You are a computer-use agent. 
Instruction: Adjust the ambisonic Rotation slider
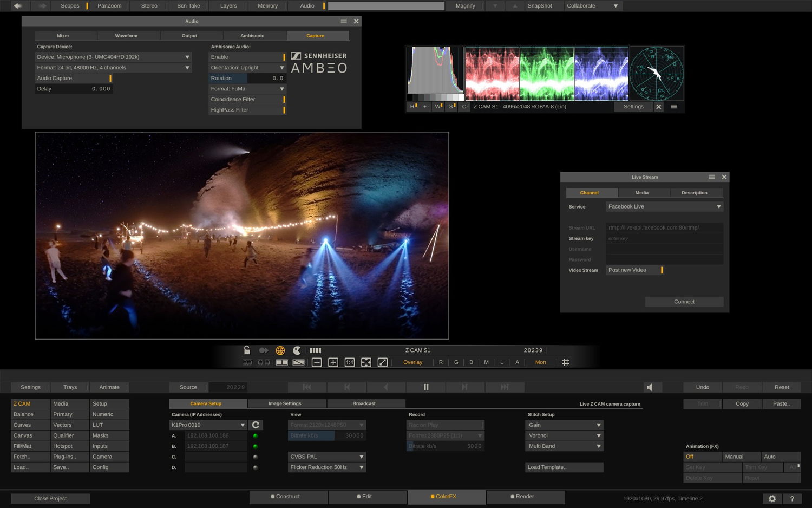pos(247,79)
